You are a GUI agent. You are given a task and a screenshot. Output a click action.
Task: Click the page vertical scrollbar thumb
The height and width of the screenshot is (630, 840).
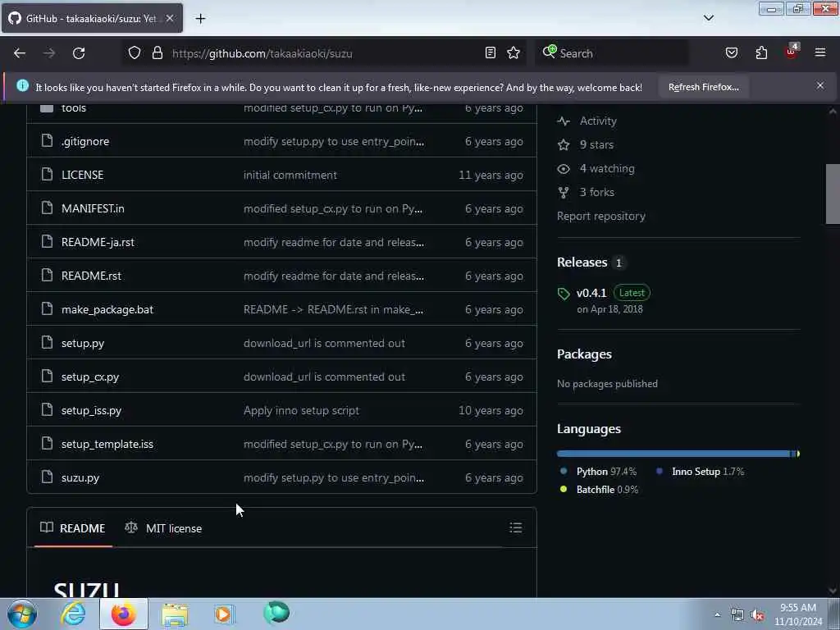pyautogui.click(x=833, y=194)
